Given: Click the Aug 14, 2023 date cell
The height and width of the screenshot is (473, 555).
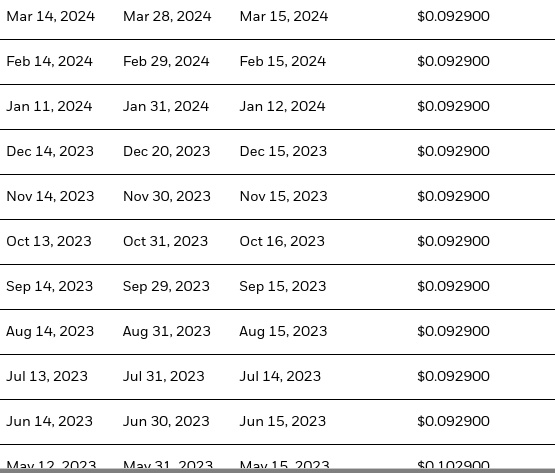Looking at the screenshot, I should (x=50, y=331).
